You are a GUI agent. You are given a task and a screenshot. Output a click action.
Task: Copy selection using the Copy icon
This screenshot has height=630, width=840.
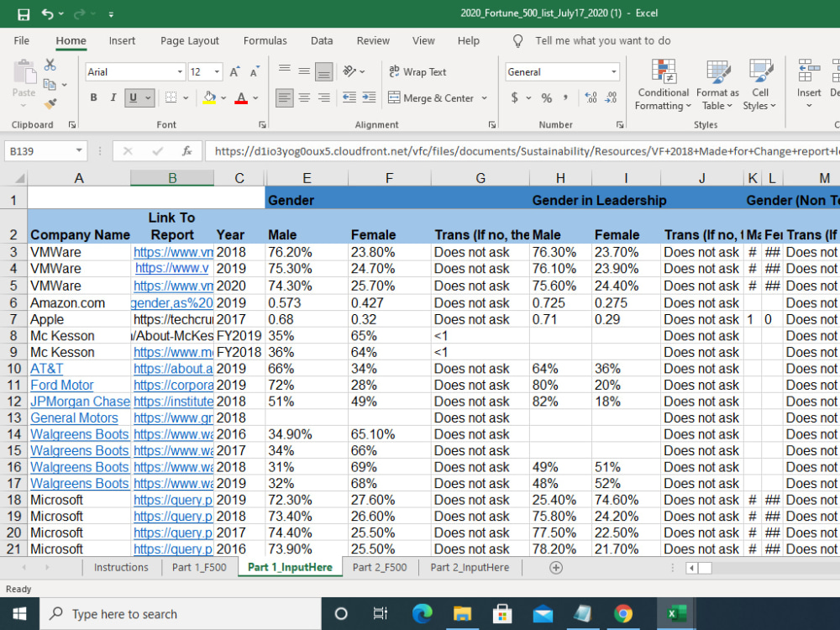coord(50,84)
